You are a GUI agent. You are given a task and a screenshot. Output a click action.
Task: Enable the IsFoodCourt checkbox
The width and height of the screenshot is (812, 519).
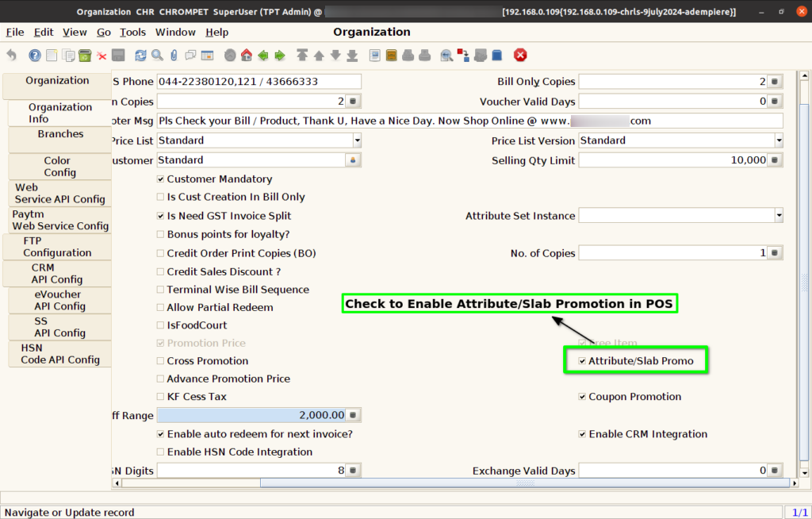click(160, 325)
